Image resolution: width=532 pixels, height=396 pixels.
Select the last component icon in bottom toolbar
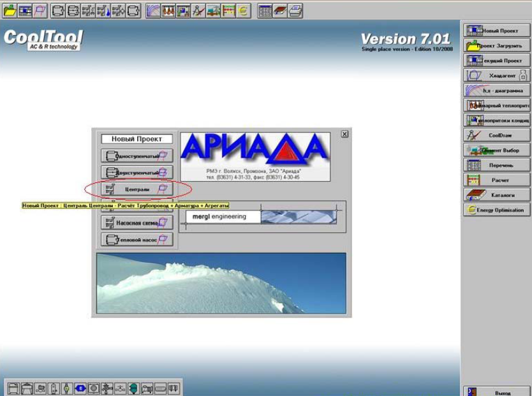pyautogui.click(x=174, y=388)
